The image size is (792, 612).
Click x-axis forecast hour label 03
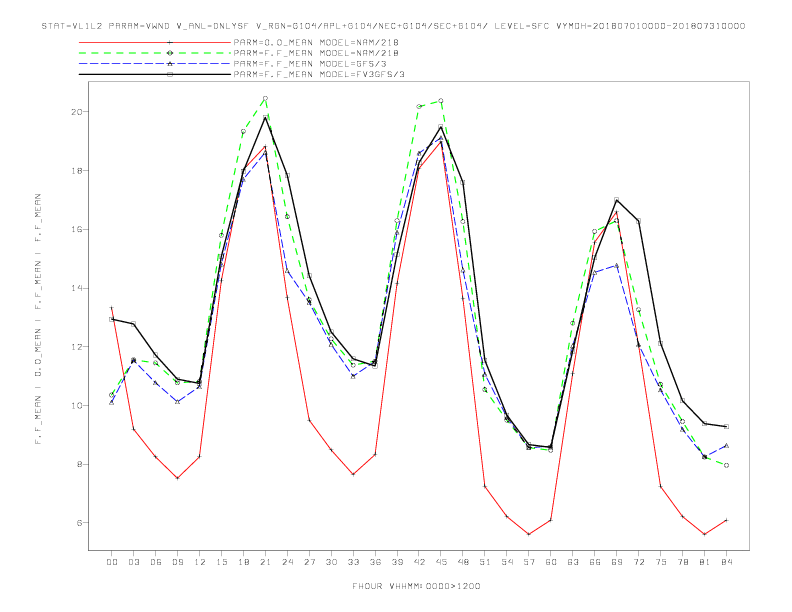coord(133,562)
